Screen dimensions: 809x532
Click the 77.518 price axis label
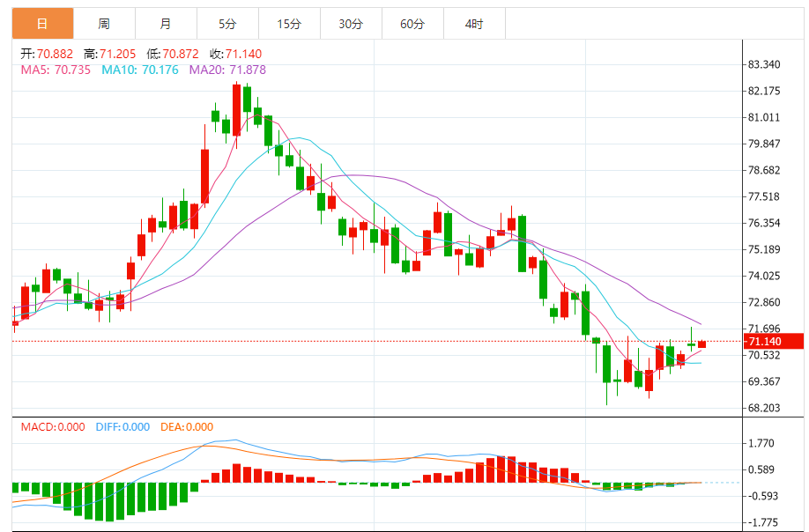tap(764, 196)
